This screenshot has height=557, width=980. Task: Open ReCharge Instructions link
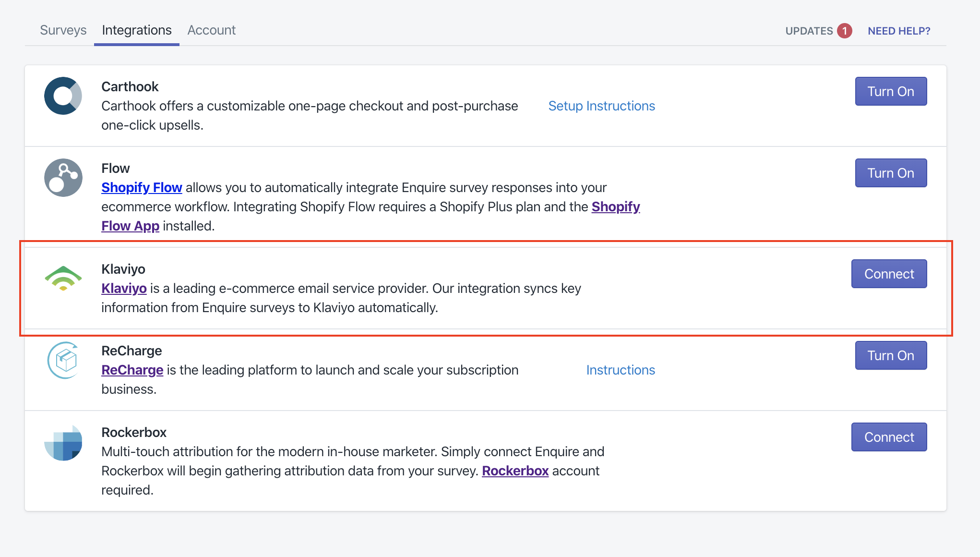click(x=620, y=370)
